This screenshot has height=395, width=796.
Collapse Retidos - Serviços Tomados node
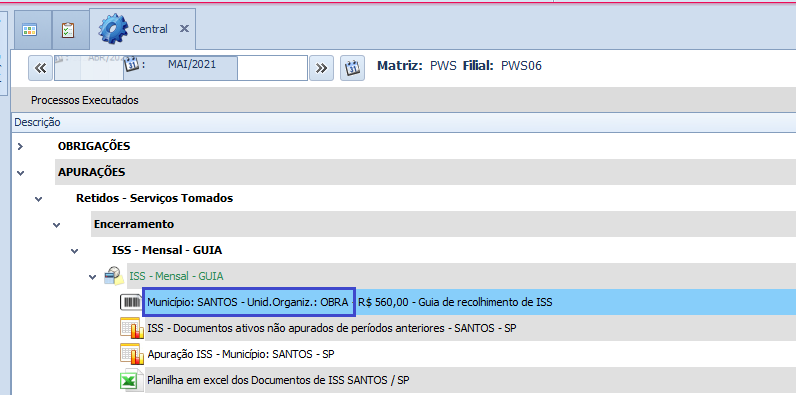coord(39,199)
